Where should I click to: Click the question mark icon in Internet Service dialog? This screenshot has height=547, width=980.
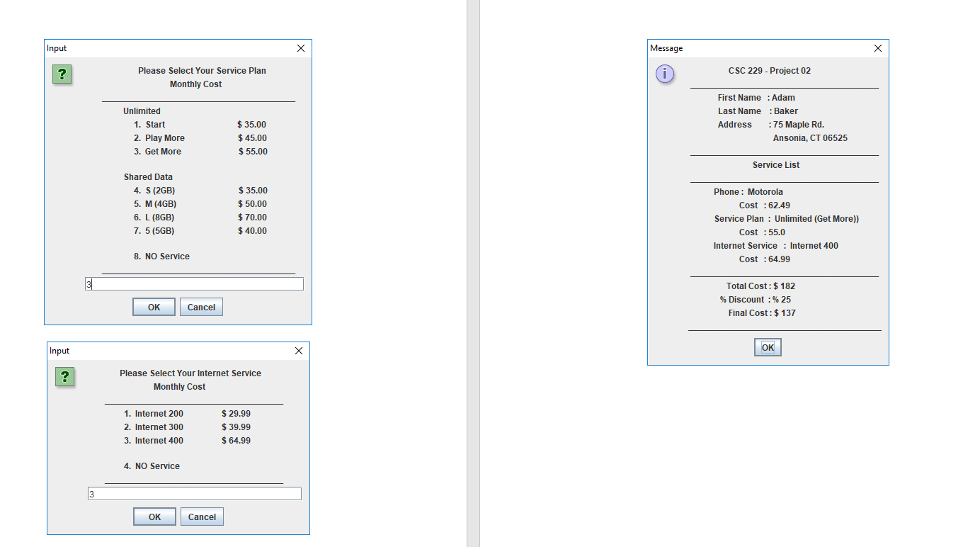(65, 377)
